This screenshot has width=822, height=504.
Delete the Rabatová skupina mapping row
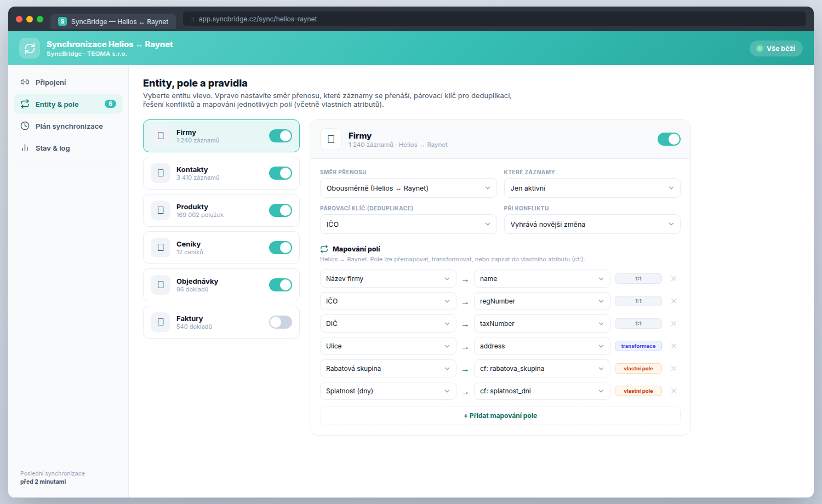point(673,369)
